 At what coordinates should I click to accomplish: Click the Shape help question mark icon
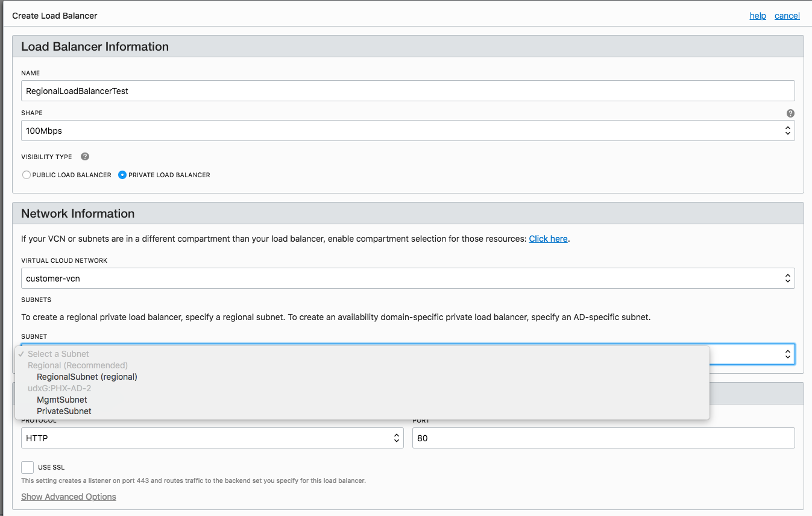[x=790, y=113]
